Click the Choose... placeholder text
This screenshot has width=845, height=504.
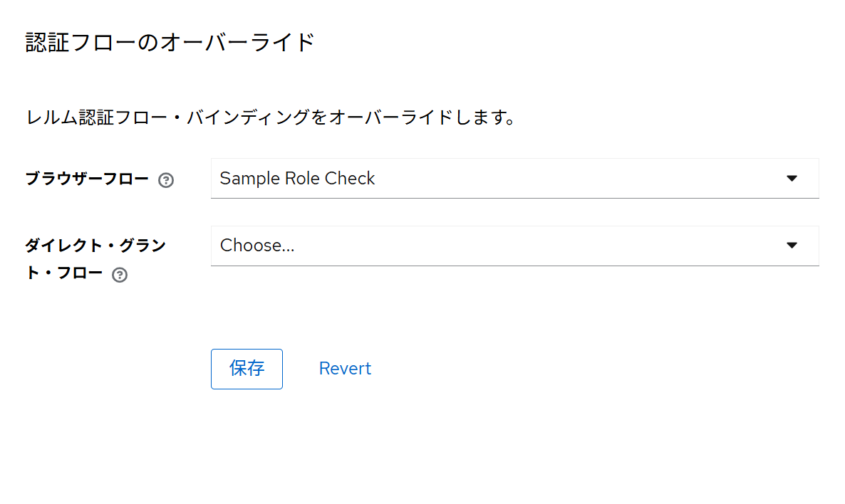(257, 246)
